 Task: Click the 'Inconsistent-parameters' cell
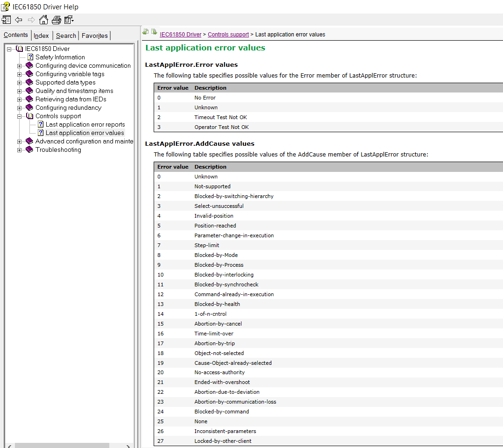point(225,431)
